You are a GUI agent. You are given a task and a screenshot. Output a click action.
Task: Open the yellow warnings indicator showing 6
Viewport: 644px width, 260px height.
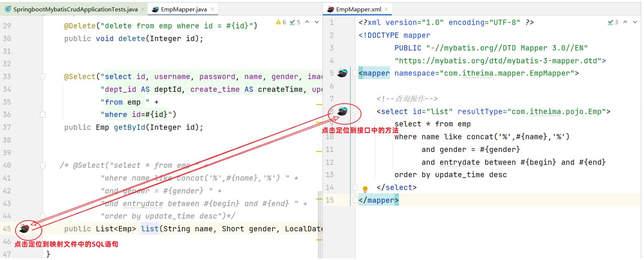[281, 22]
